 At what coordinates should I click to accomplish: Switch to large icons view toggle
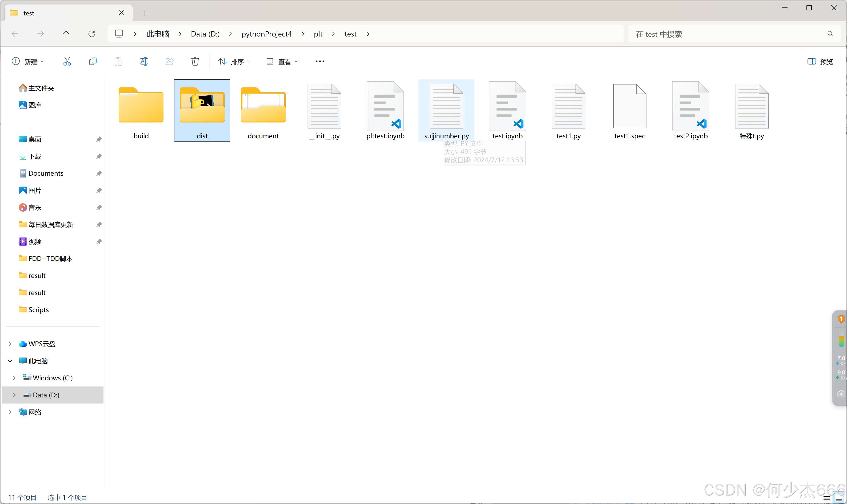(x=838, y=498)
